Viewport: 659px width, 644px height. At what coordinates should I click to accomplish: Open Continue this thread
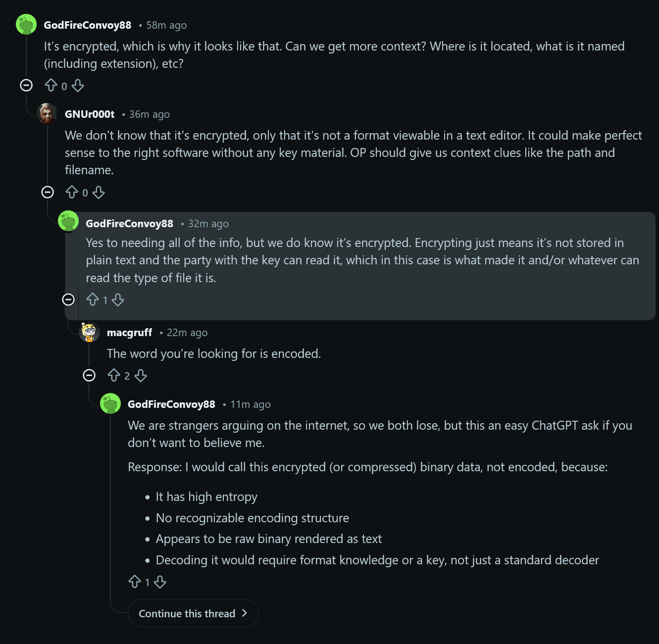pyautogui.click(x=193, y=613)
